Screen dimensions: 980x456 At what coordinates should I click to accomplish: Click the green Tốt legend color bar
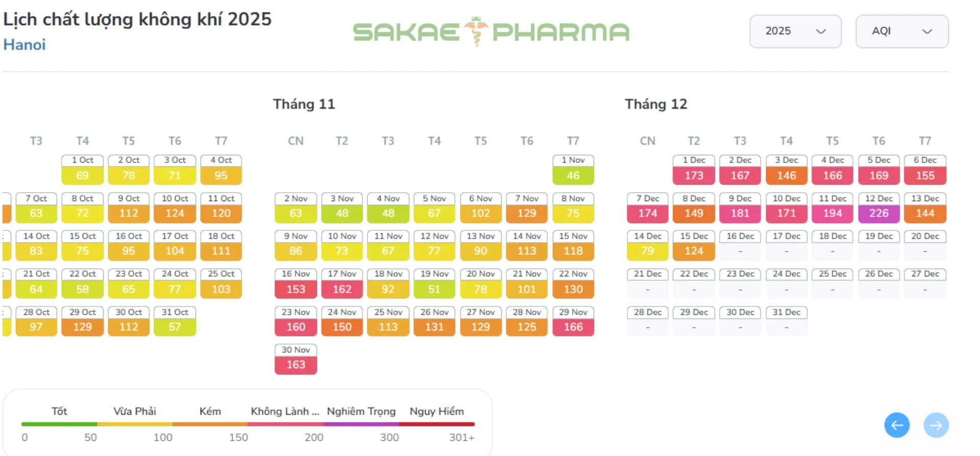coord(59,424)
